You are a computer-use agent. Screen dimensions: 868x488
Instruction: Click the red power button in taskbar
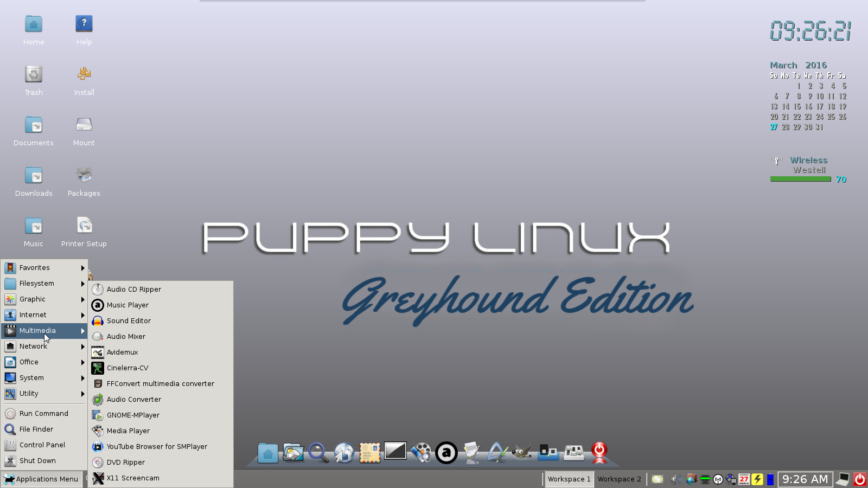point(860,479)
